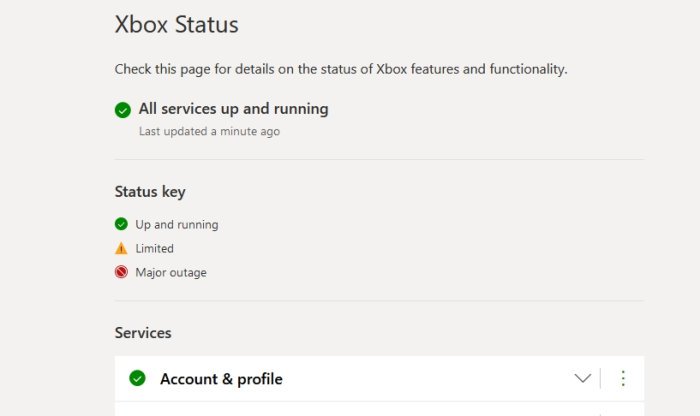Click the empty middle of Account & profile row
The width and height of the screenshot is (700, 416).
click(420, 378)
